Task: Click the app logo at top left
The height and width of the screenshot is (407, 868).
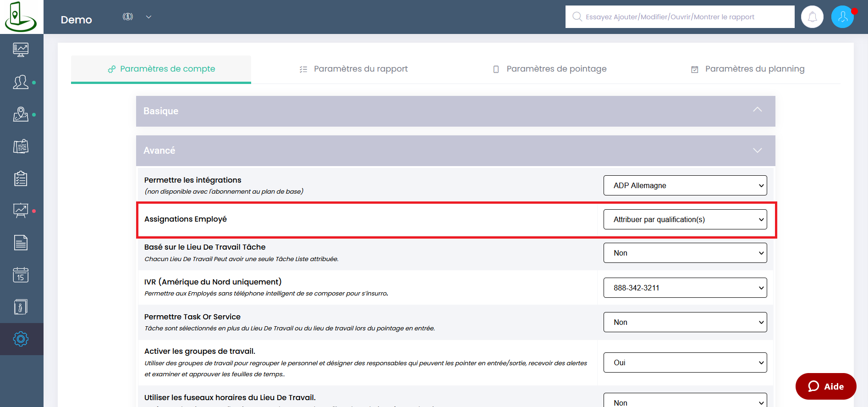Action: (21, 17)
